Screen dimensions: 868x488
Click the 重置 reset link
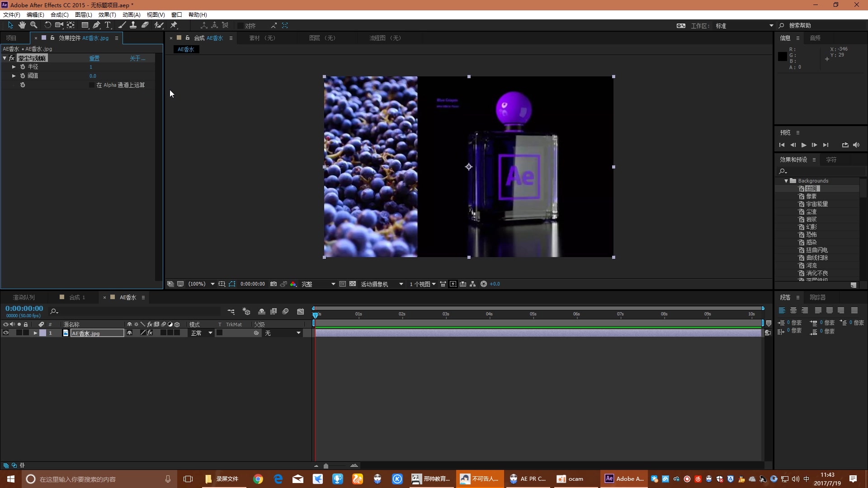[x=94, y=58]
